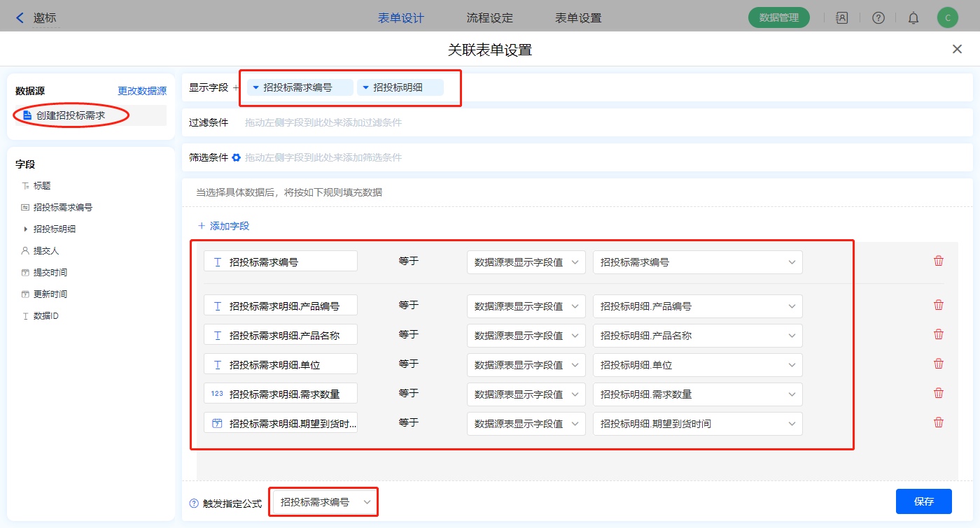Click the green user avatar
The image size is (980, 528).
pyautogui.click(x=947, y=18)
